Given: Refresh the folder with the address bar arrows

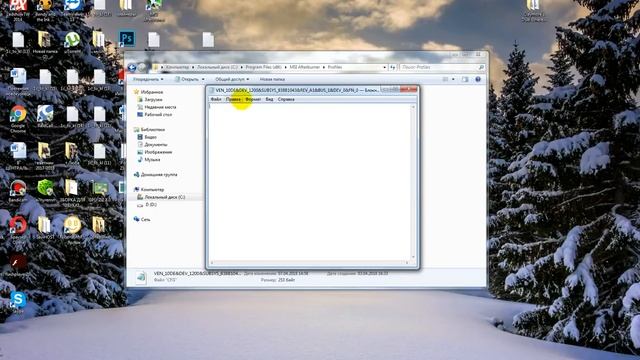Looking at the screenshot, I should (393, 67).
